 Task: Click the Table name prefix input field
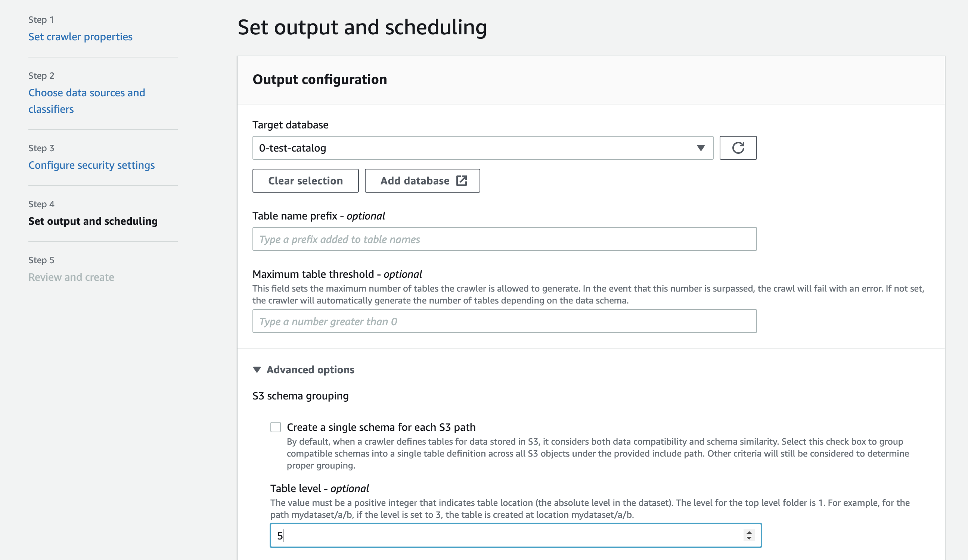505,239
